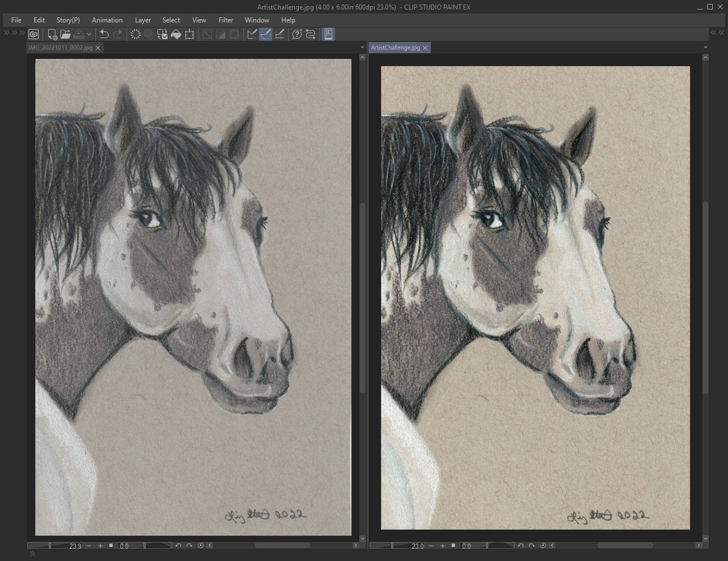
Task: Click the right canvas horizontal scrollbar
Action: coord(625,545)
